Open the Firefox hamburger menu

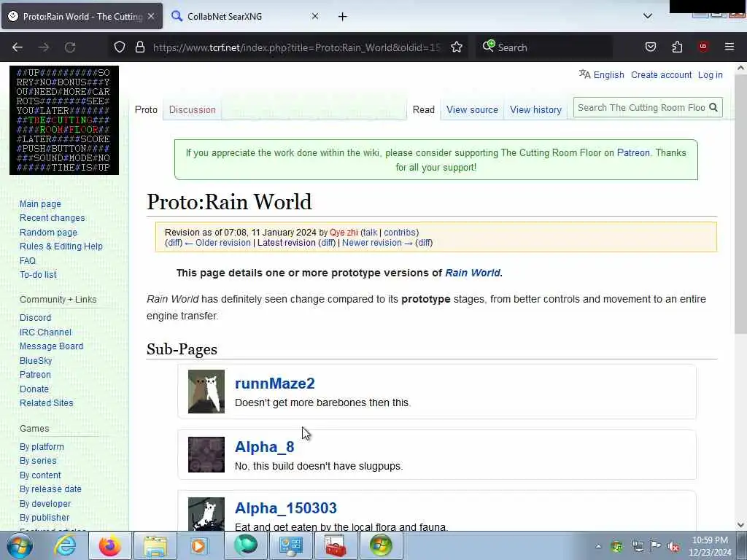coord(729,47)
